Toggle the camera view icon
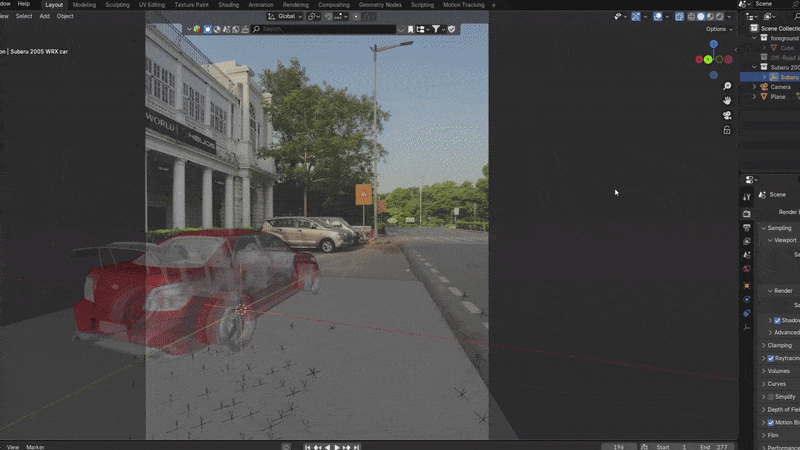 (727, 115)
